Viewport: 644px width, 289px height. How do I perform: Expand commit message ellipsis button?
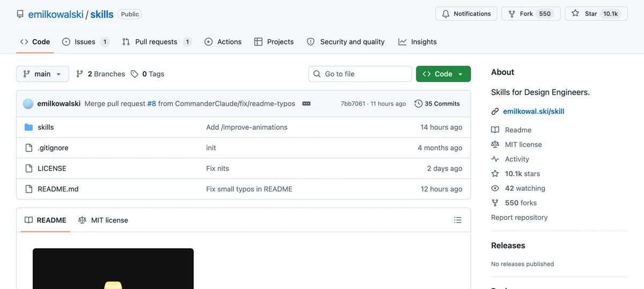point(306,103)
